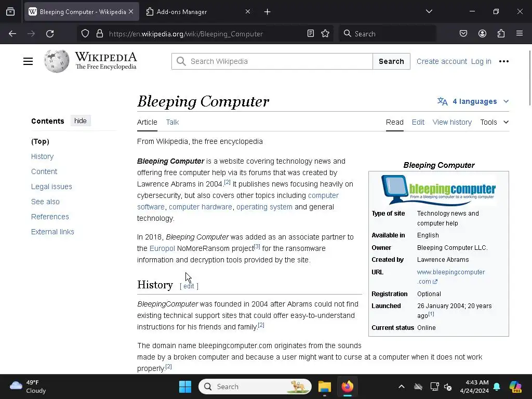Viewport: 532px width, 399px height.
Task: Expand the 4 languages dropdown
Action: point(473,101)
